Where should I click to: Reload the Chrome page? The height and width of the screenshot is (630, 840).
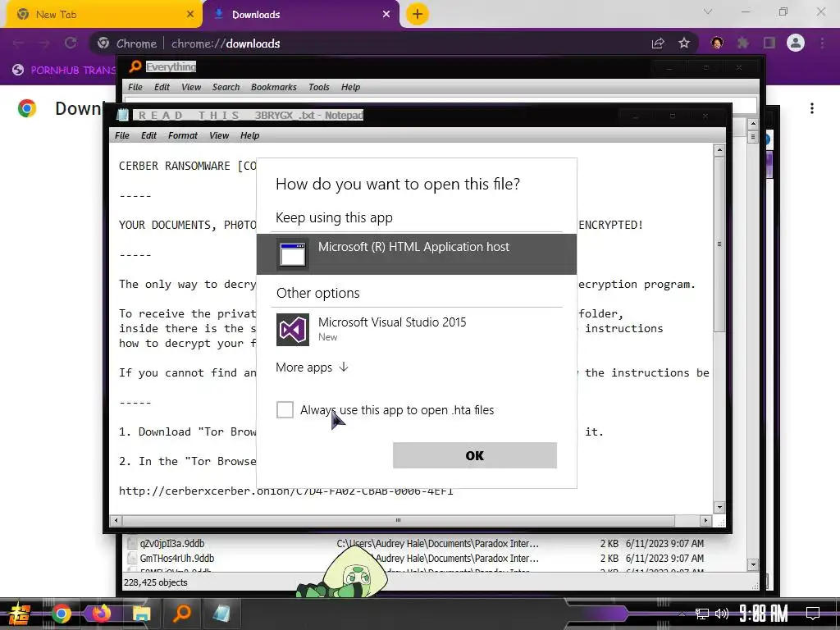click(x=71, y=43)
